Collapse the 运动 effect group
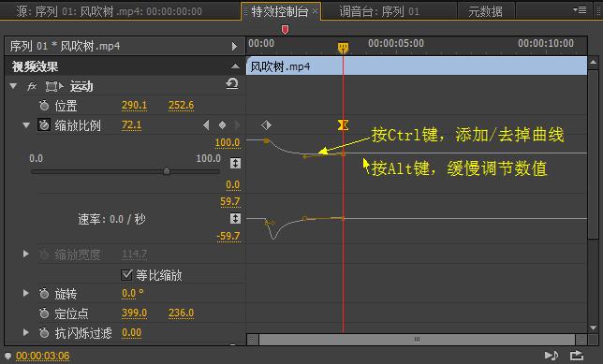The width and height of the screenshot is (603, 364). tap(13, 86)
